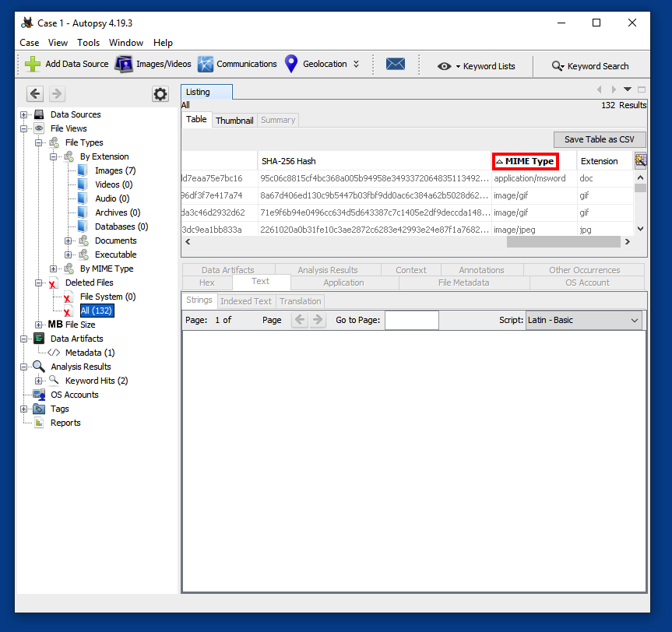Sort by the SHA-256 Hash column header
Screen dimensions: 672x632
tap(374, 161)
